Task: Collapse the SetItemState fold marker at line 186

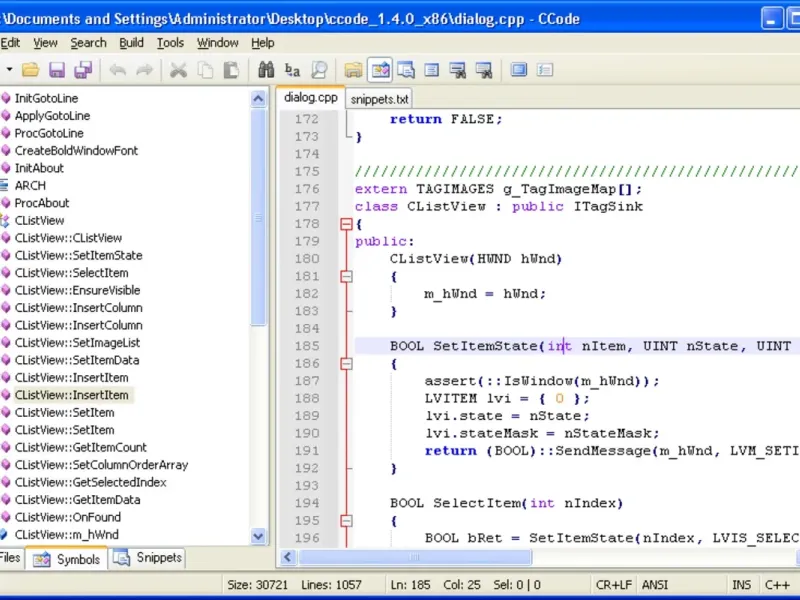Action: click(346, 364)
